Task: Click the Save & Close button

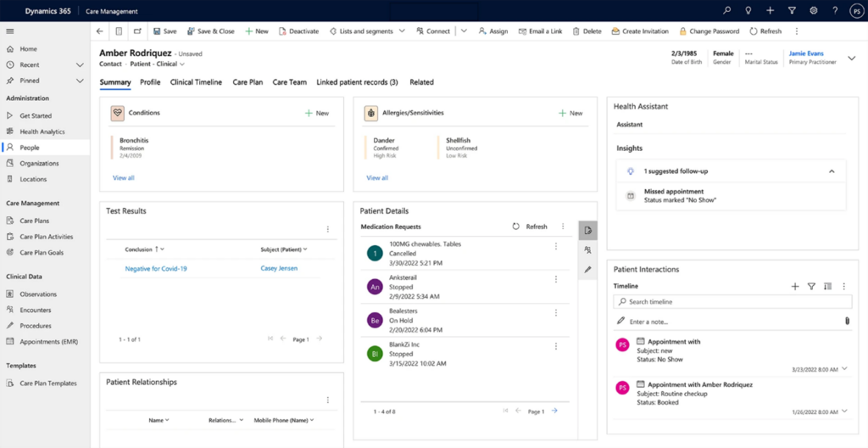Action: [x=209, y=31]
